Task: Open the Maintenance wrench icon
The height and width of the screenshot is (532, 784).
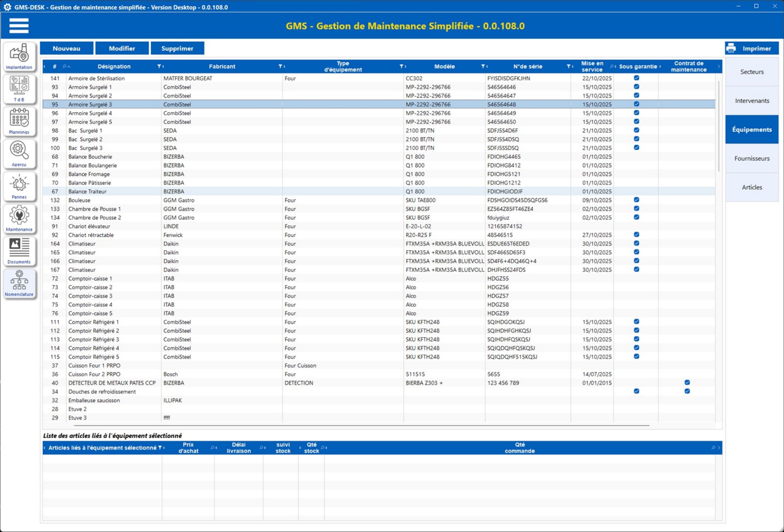Action: click(19, 218)
